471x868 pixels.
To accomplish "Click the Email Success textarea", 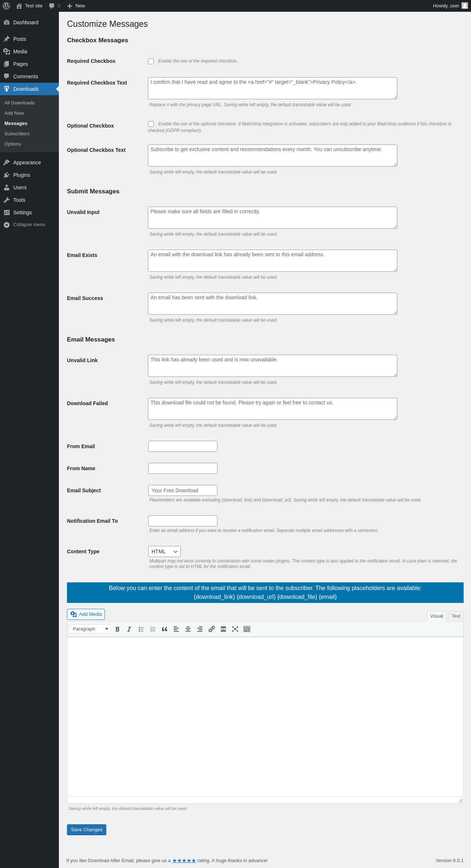I will 273,304.
